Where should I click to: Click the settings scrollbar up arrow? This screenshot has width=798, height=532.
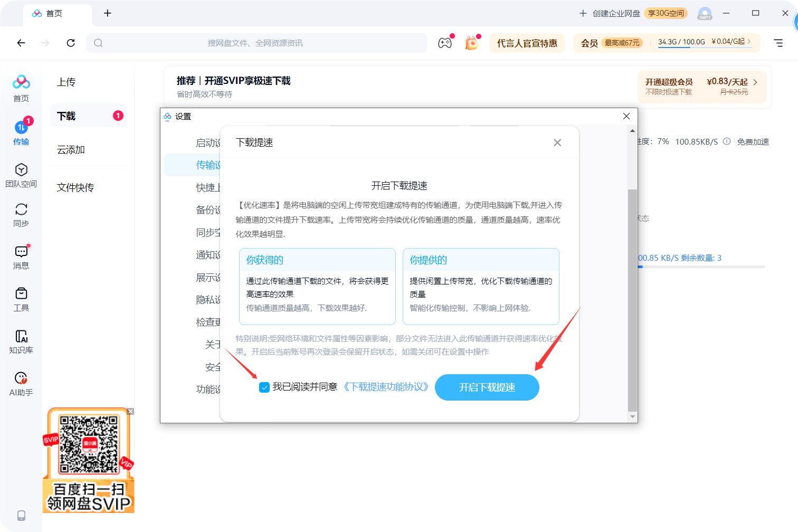[632, 130]
